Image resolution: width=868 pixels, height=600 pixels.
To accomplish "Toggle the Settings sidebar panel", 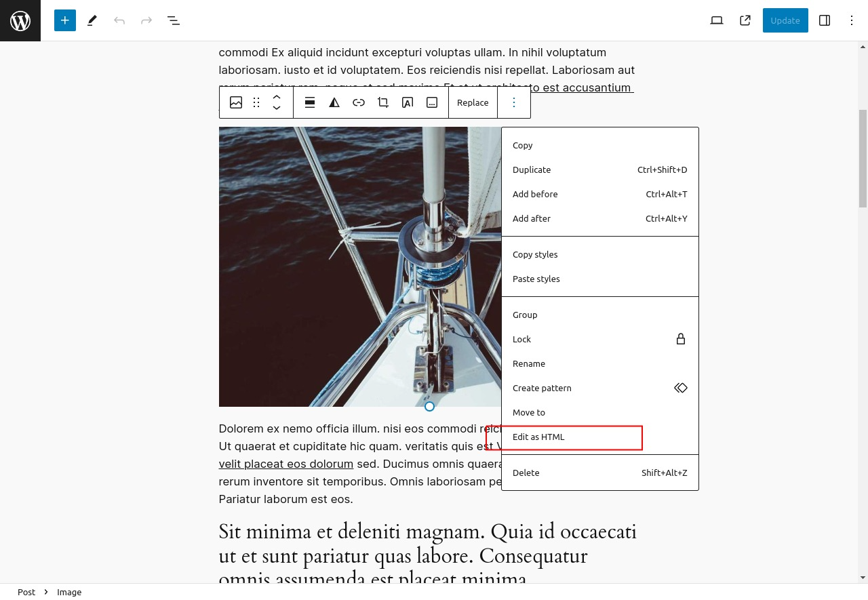I will tap(825, 20).
